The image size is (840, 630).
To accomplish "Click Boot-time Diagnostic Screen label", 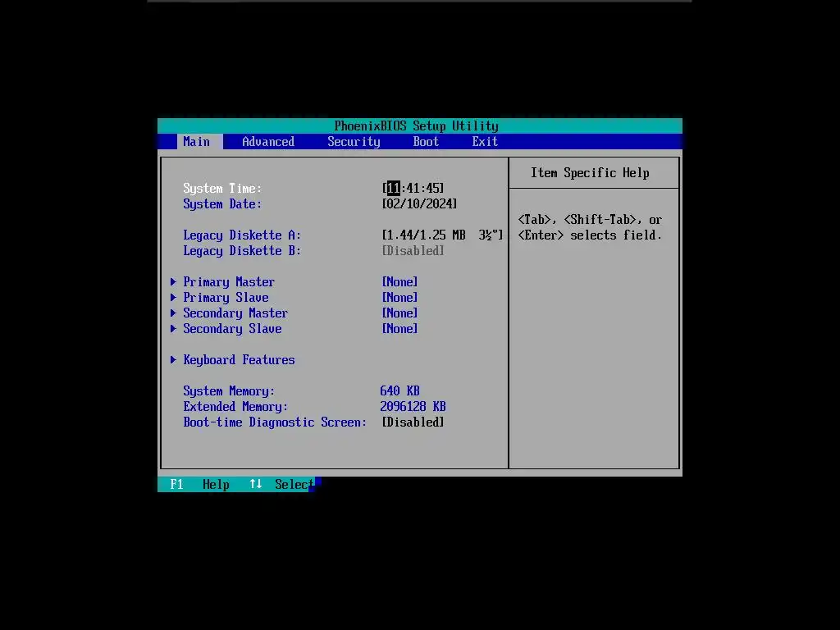I will [x=275, y=422].
